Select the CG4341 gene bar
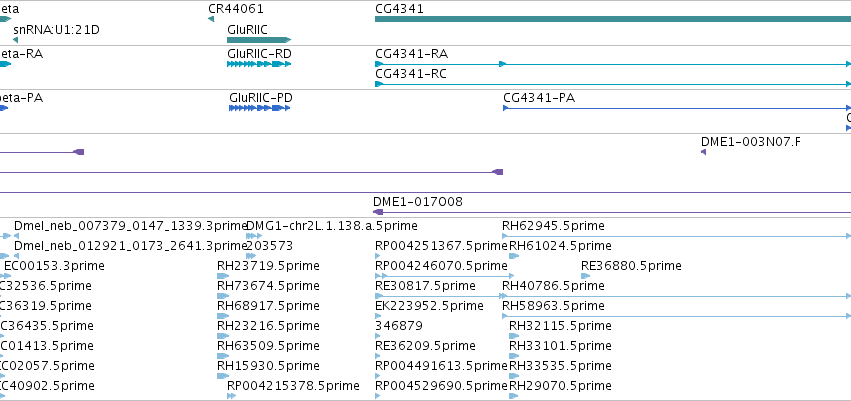 (613, 19)
